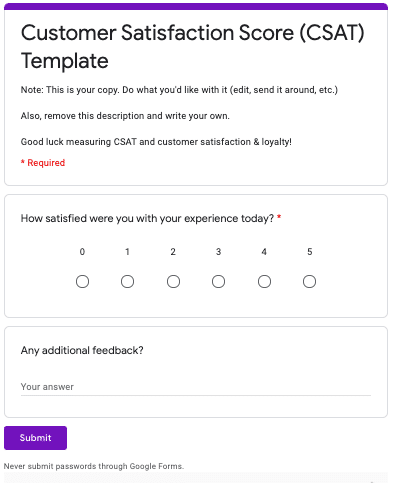Viewport: 397px width, 483px height.
Task: Click the 'Never submit passwords through Google Forms' notice
Action: click(94, 466)
